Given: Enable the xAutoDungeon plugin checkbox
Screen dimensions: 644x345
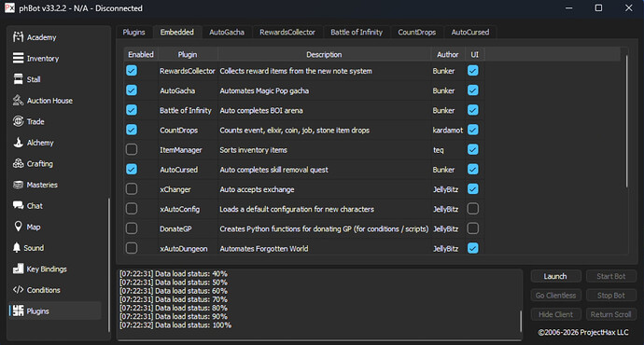Looking at the screenshot, I should pyautogui.click(x=132, y=248).
